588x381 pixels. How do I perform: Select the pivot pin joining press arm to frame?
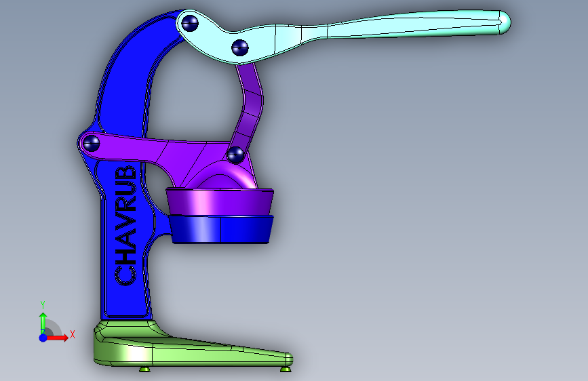(x=91, y=143)
